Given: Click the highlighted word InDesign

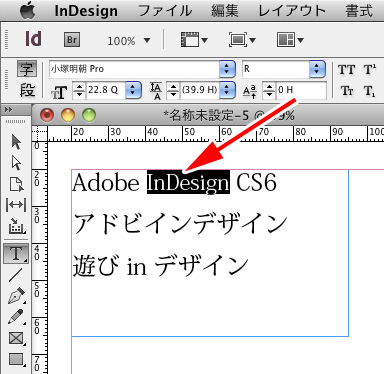Looking at the screenshot, I should [x=188, y=182].
